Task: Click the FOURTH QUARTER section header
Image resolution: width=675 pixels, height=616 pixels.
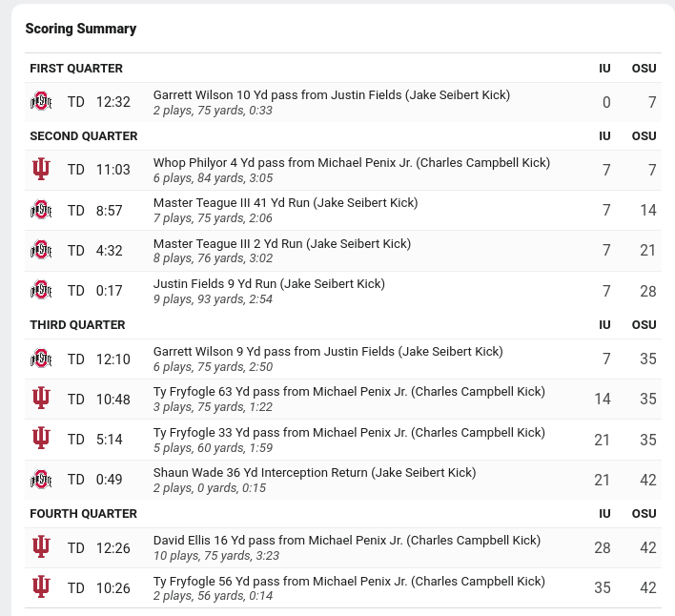Action: point(84,514)
